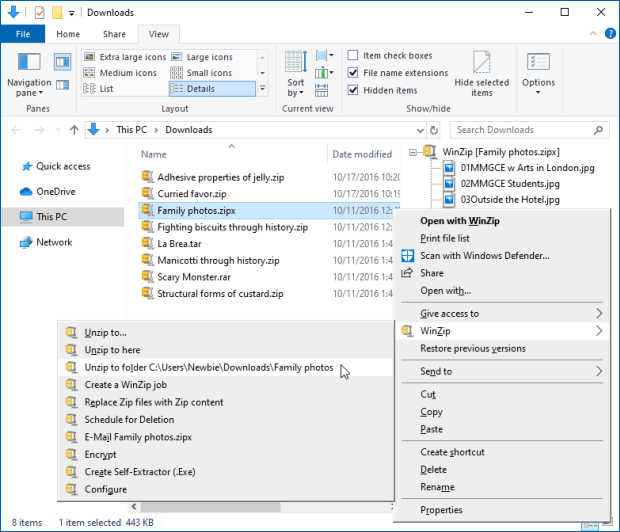Viewport: 620px width, 532px height.
Task: Select La Brea.tar file
Action: pyautogui.click(x=179, y=244)
